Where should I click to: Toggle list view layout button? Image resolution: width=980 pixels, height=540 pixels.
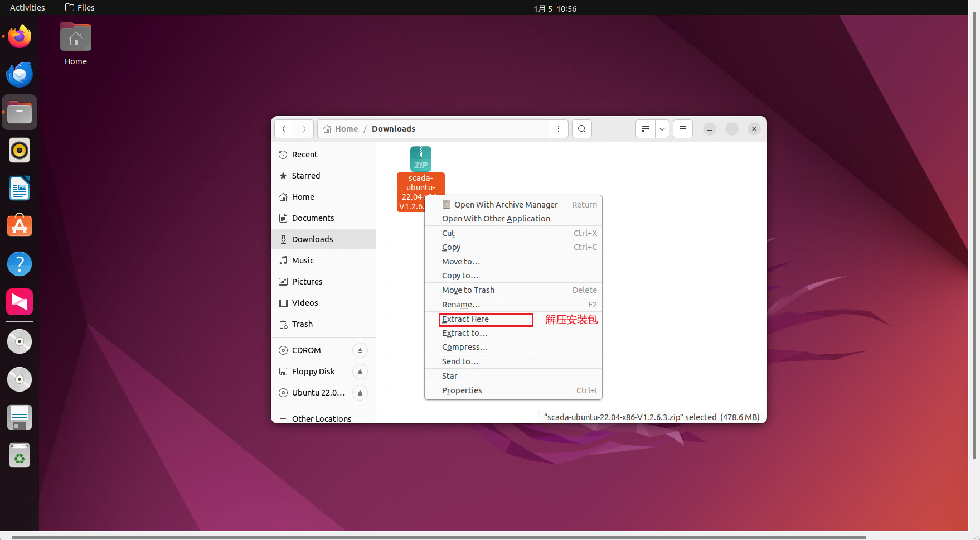[646, 129]
